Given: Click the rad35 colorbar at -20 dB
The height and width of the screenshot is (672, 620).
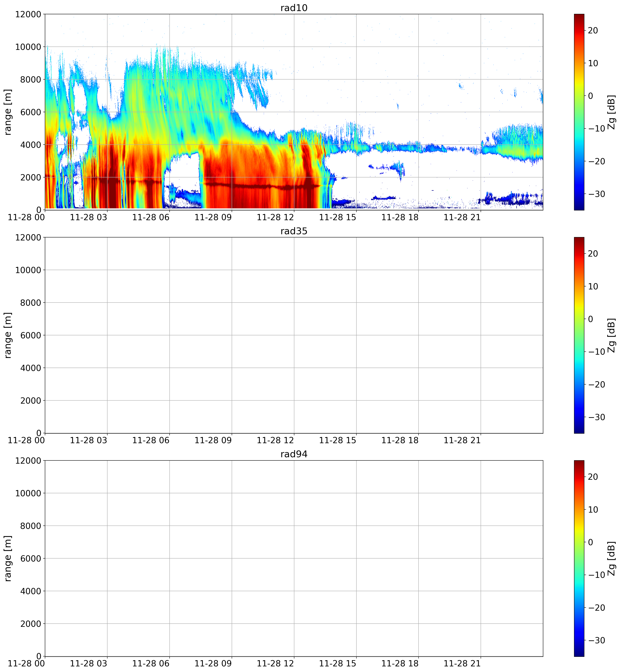Looking at the screenshot, I should click(x=579, y=384).
